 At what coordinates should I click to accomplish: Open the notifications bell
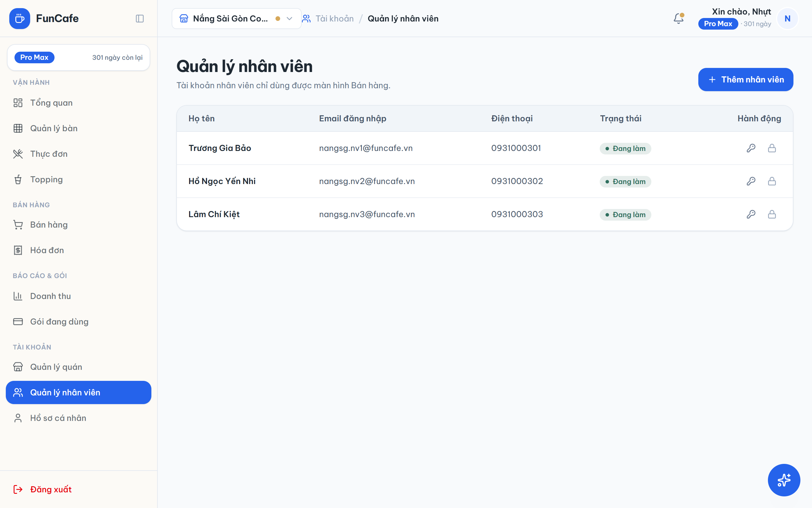[679, 19]
